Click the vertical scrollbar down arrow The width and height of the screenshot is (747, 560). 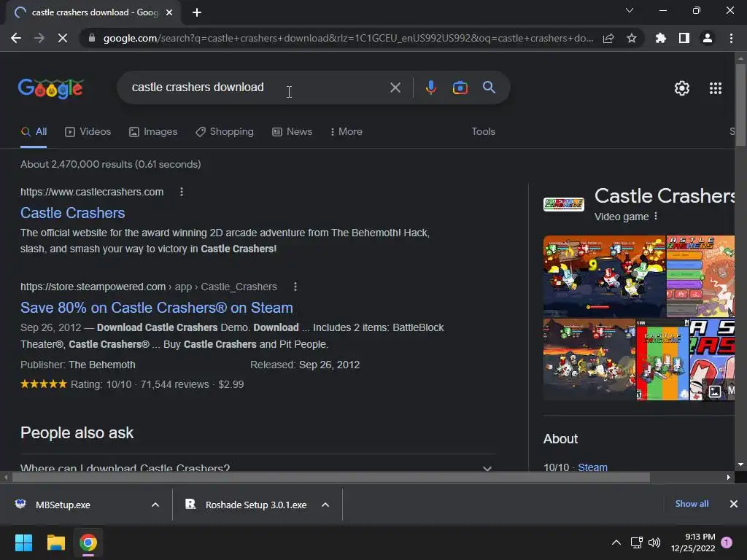[740, 464]
